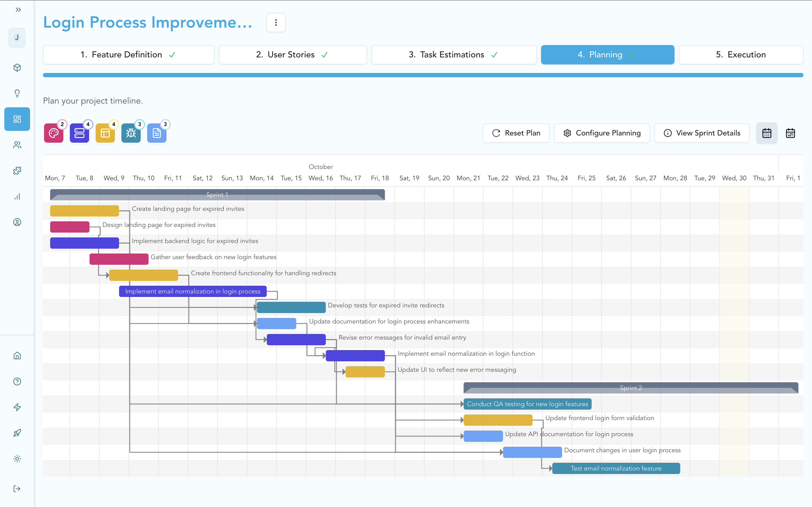812x507 pixels.
Task: Expand the collapsed sidebar with double chevron
Action: click(x=18, y=10)
